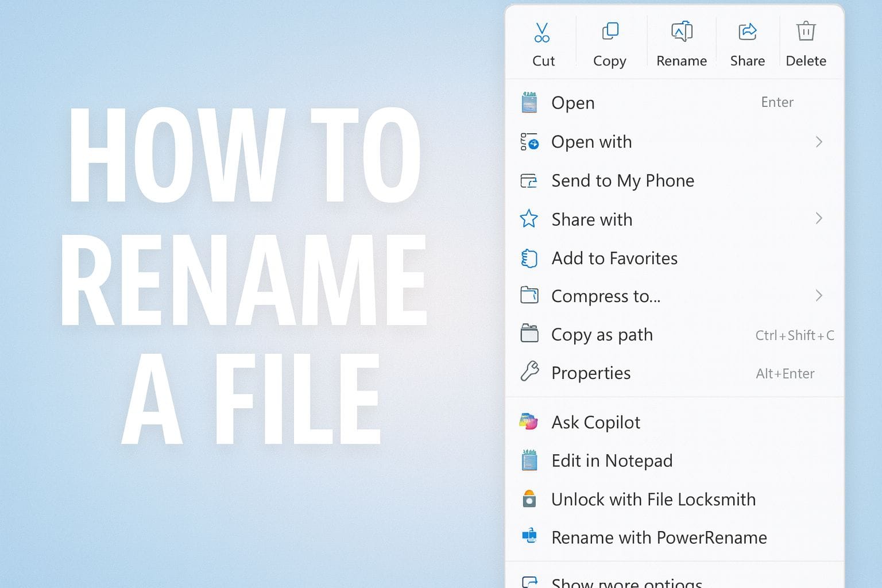This screenshot has width=882, height=588.
Task: Select the File Locksmith padlock icon
Action: pyautogui.click(x=529, y=499)
